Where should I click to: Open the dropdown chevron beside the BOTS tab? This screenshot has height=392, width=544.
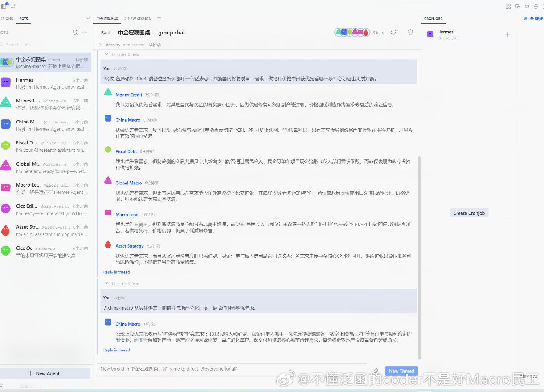click(x=88, y=18)
